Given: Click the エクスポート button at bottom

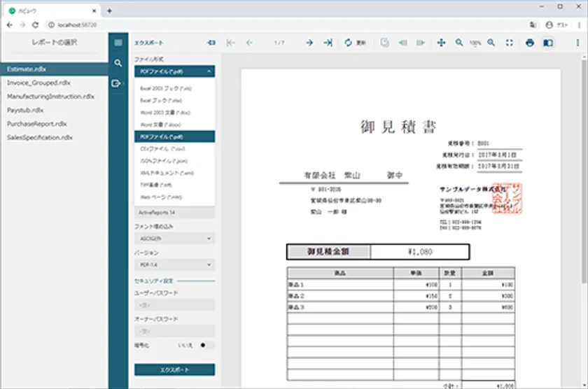Looking at the screenshot, I should (x=174, y=369).
